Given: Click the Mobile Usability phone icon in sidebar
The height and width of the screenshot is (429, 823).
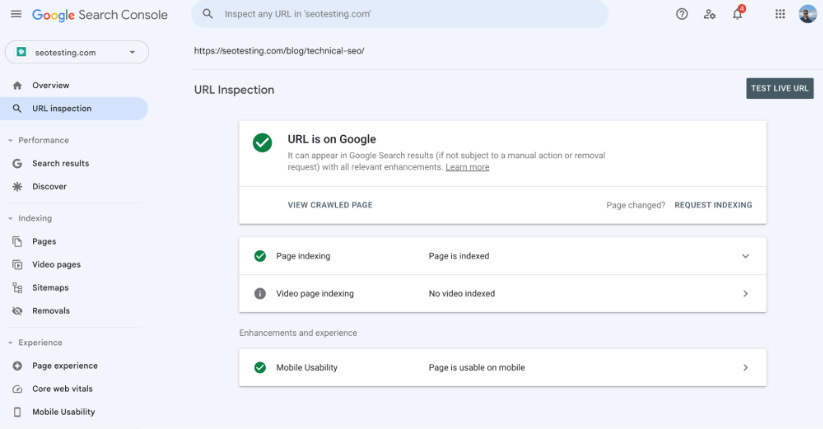Looking at the screenshot, I should point(17,412).
